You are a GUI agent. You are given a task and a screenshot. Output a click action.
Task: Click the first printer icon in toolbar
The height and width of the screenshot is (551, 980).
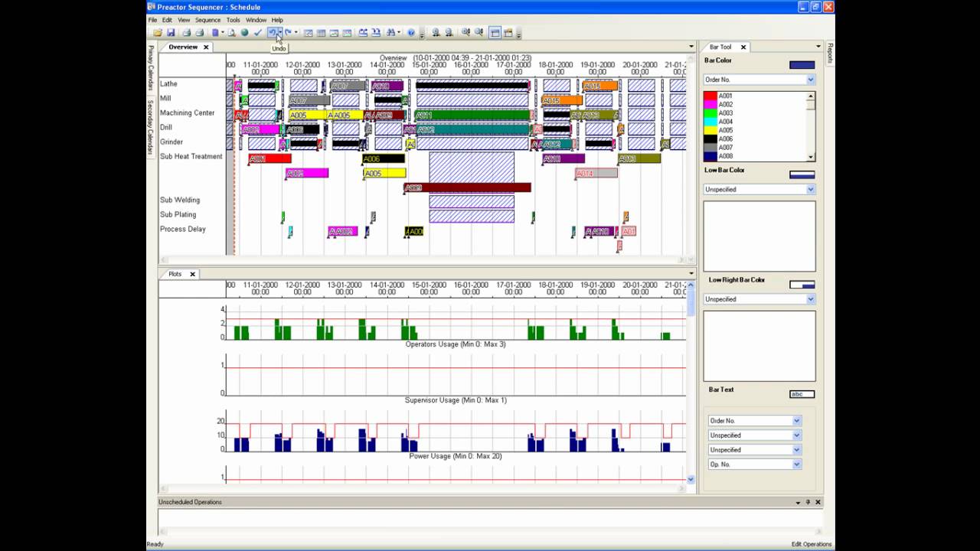[x=186, y=33]
